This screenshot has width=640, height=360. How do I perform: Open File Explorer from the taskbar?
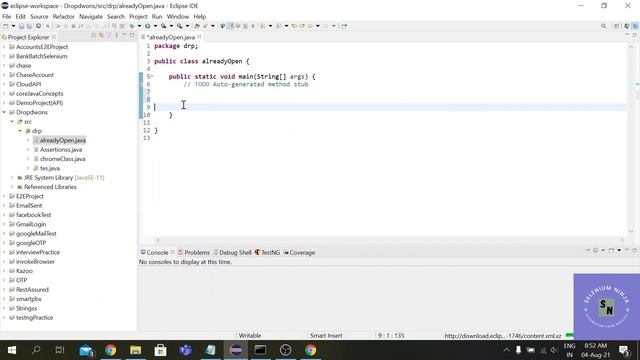[x=136, y=350]
